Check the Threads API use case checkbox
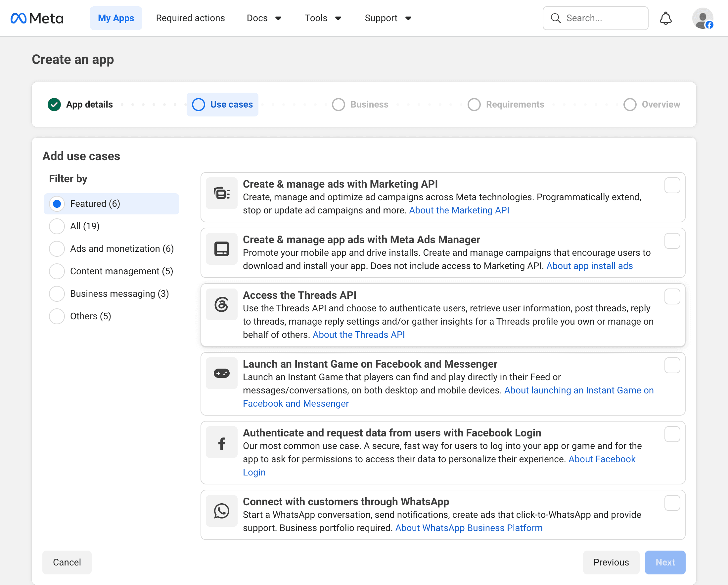Screen dimensions: 728x585 pos(672,296)
